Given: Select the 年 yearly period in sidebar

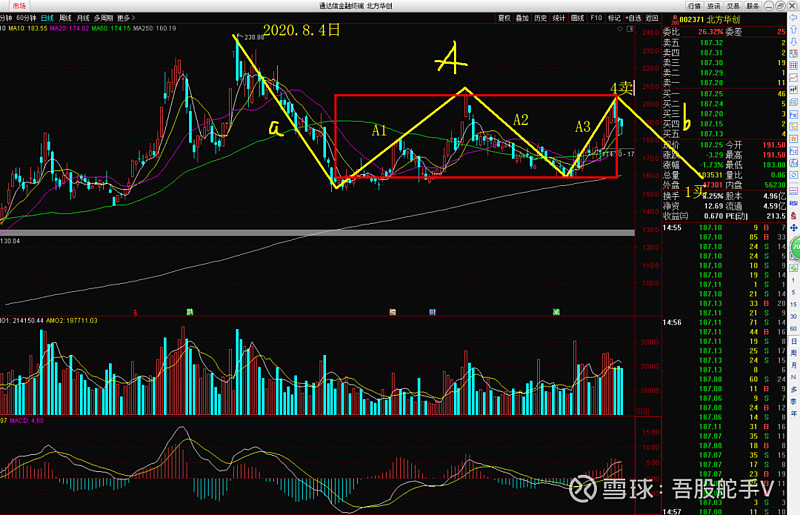Looking at the screenshot, I should coord(793,413).
